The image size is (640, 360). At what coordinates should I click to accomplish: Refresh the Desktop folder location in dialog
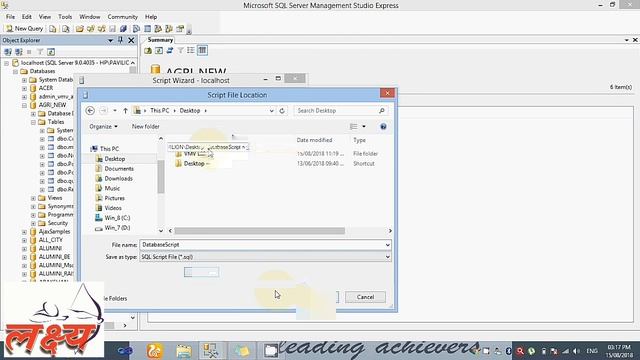pyautogui.click(x=282, y=111)
